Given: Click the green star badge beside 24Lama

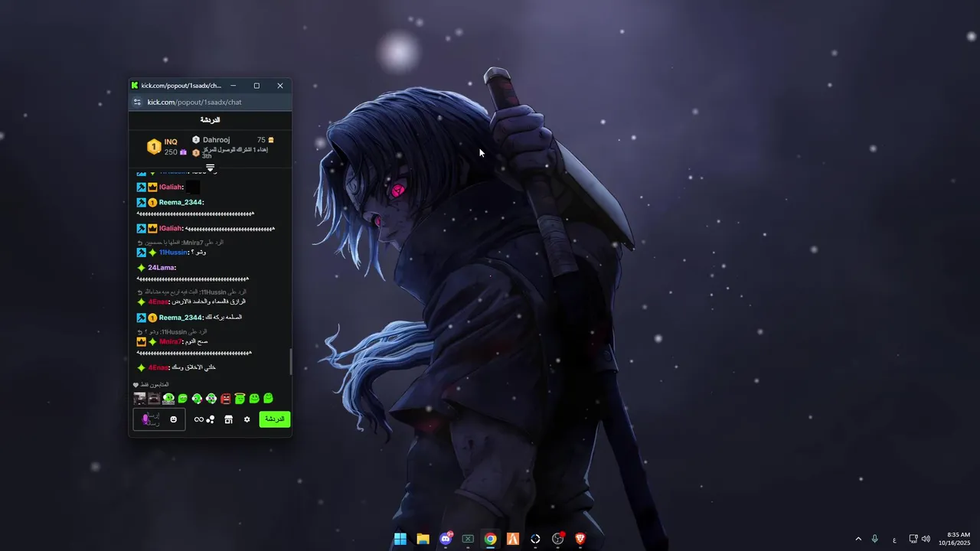Looking at the screenshot, I should 141,268.
